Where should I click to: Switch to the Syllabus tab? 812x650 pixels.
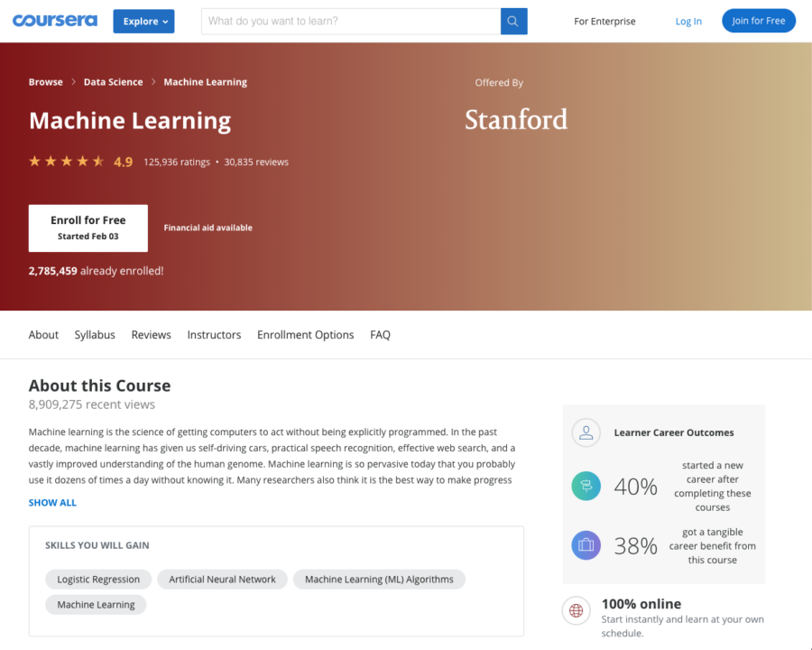[95, 335]
